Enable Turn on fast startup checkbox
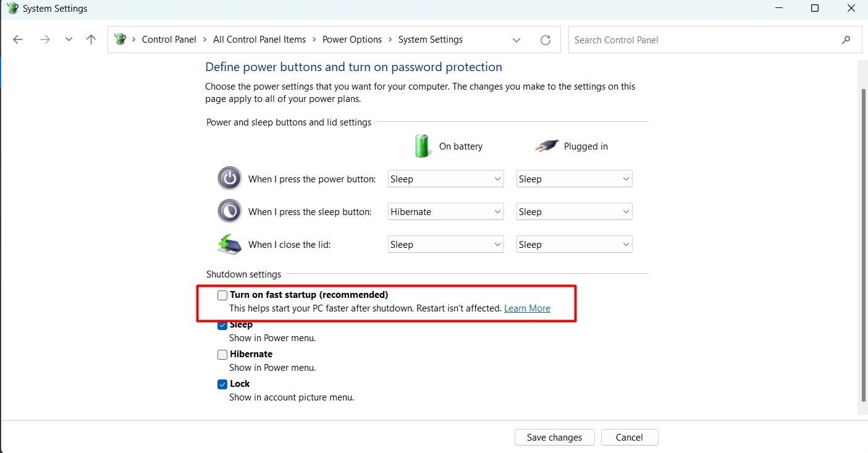868x453 pixels. [222, 295]
